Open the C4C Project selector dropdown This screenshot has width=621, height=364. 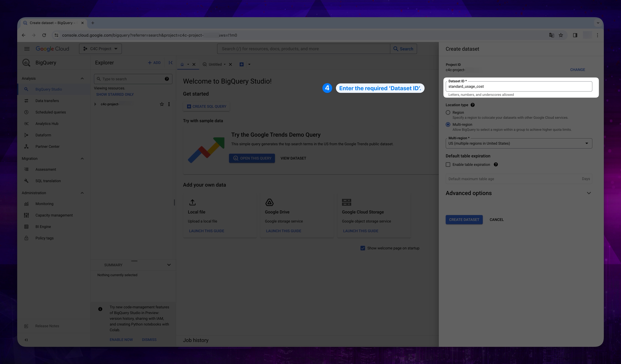100,49
